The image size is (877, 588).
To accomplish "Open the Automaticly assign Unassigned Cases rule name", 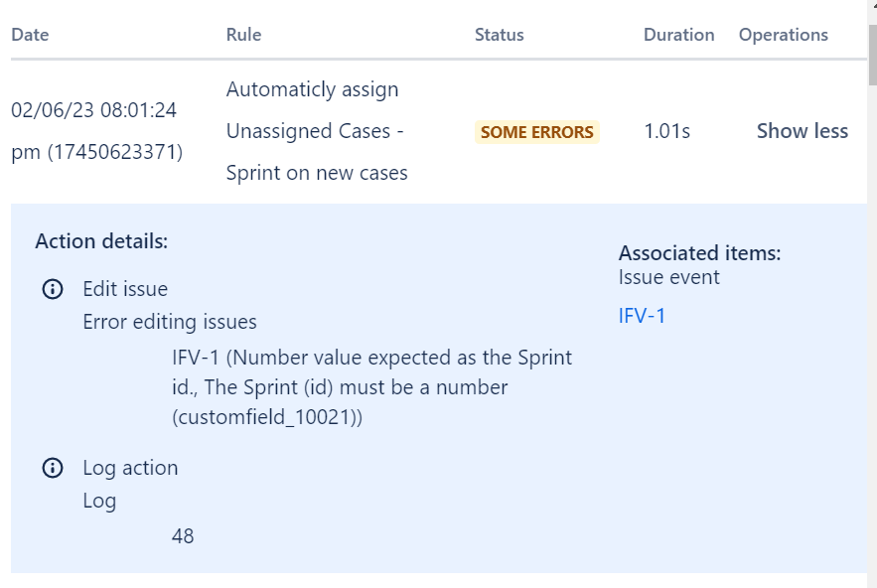I will coord(317,131).
